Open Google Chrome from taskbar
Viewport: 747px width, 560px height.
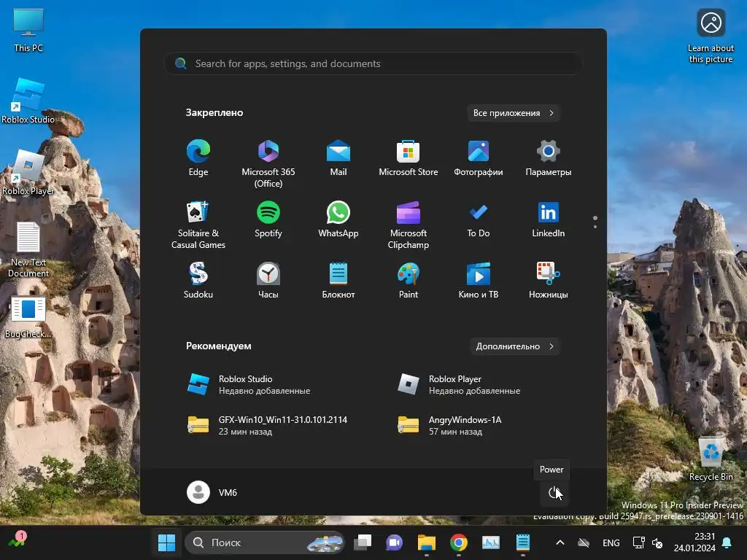tap(458, 542)
